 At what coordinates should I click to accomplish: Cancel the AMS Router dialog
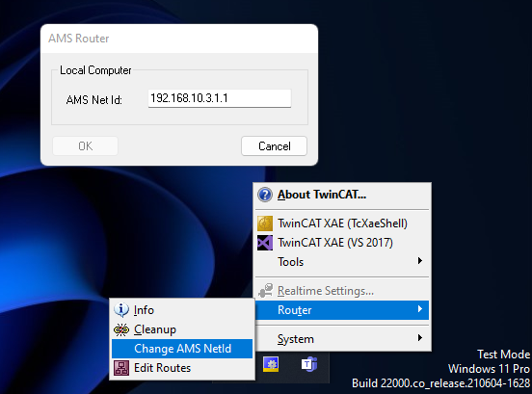tap(274, 146)
